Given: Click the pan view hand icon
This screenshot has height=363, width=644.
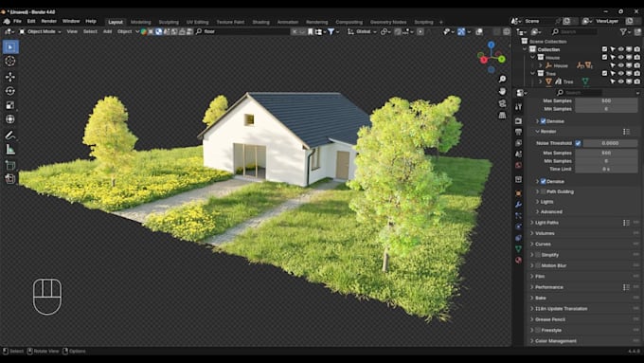Looking at the screenshot, I should point(502,91).
